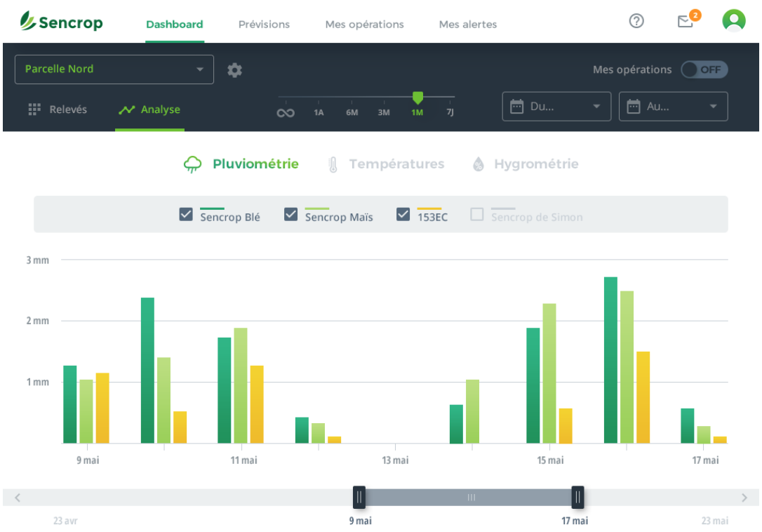Select the infinity all-time range icon
The width and height of the screenshot is (762, 532).
click(286, 113)
